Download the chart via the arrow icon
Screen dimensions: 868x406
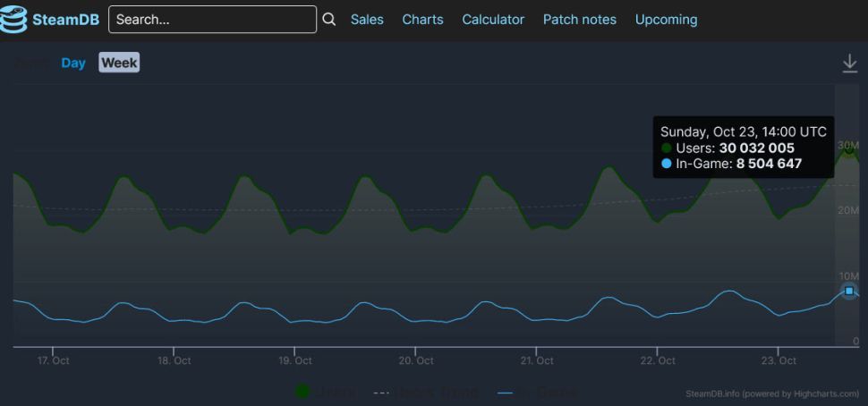click(850, 63)
